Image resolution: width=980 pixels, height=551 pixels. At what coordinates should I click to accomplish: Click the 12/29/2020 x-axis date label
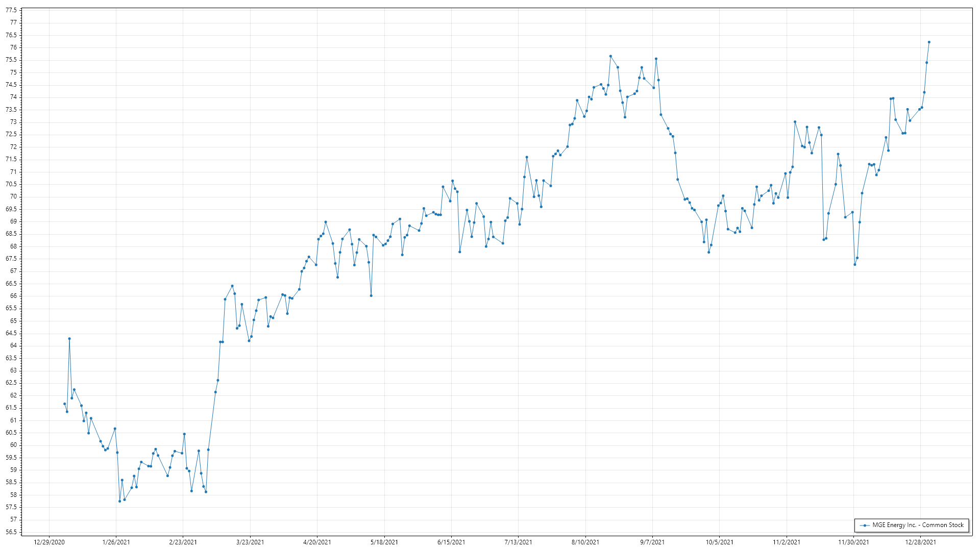pos(49,542)
